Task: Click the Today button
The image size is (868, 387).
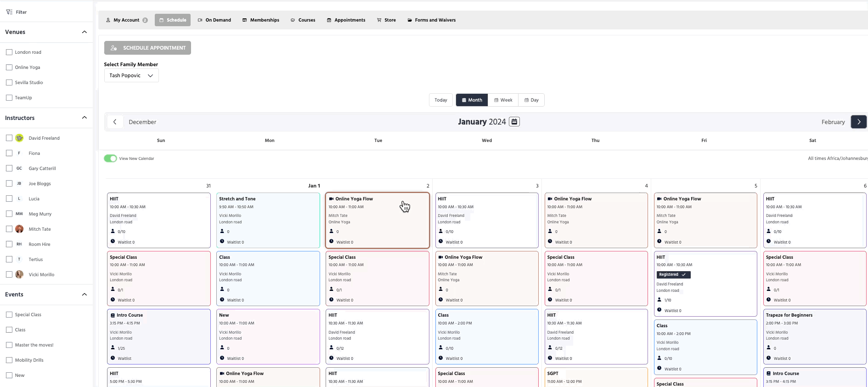Action: pyautogui.click(x=440, y=100)
